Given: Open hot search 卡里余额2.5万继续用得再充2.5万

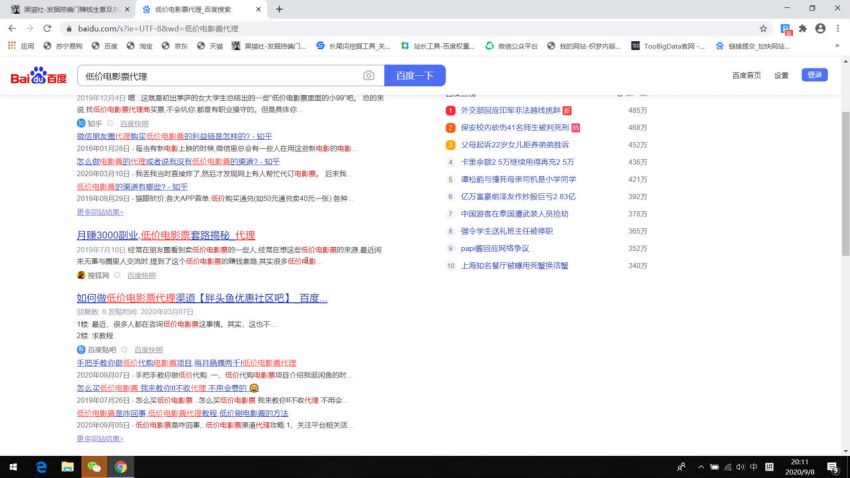Looking at the screenshot, I should point(517,162).
